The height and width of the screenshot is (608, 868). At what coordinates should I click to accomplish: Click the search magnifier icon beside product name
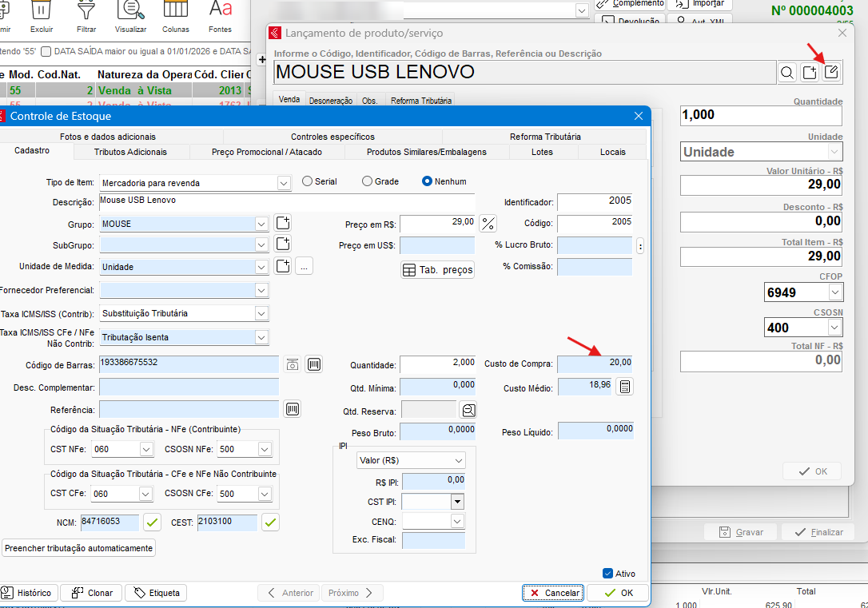point(787,73)
